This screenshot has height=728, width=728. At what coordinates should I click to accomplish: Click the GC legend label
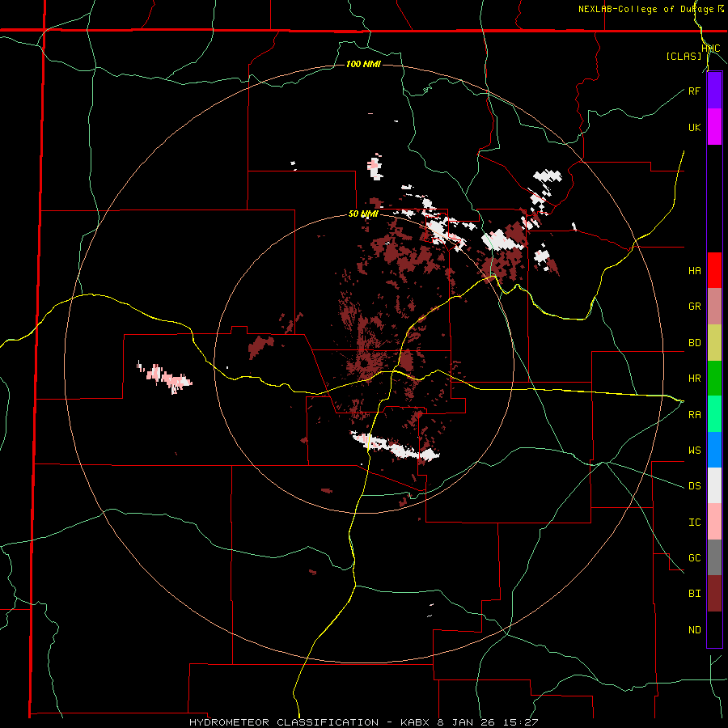(694, 558)
